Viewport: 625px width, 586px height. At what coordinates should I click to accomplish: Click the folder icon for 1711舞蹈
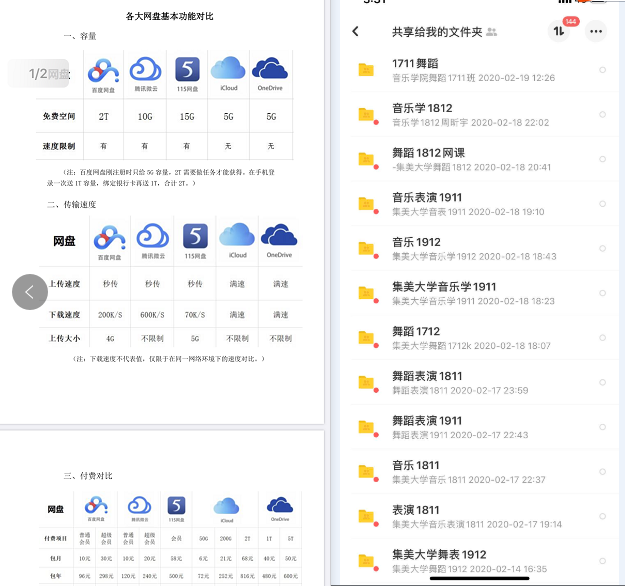(367, 70)
